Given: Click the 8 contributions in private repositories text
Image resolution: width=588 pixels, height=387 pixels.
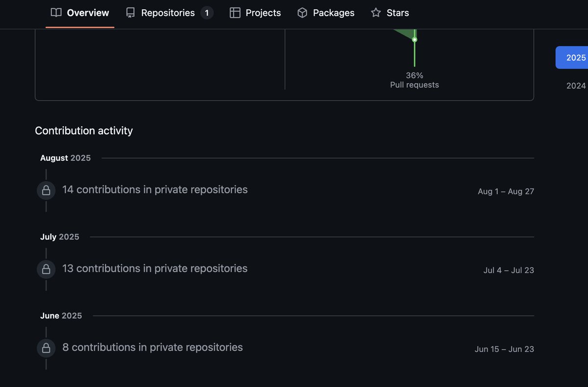Looking at the screenshot, I should pos(152,347).
